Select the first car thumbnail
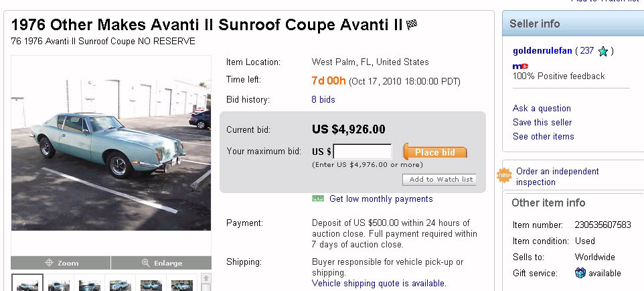This screenshot has width=644, height=291. [x=27, y=284]
